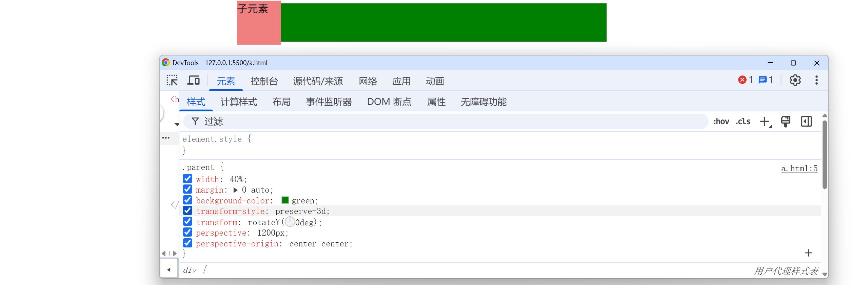Image resolution: width=868 pixels, height=285 pixels.
Task: Click the ellipsis button beside element.style
Action: point(166,138)
